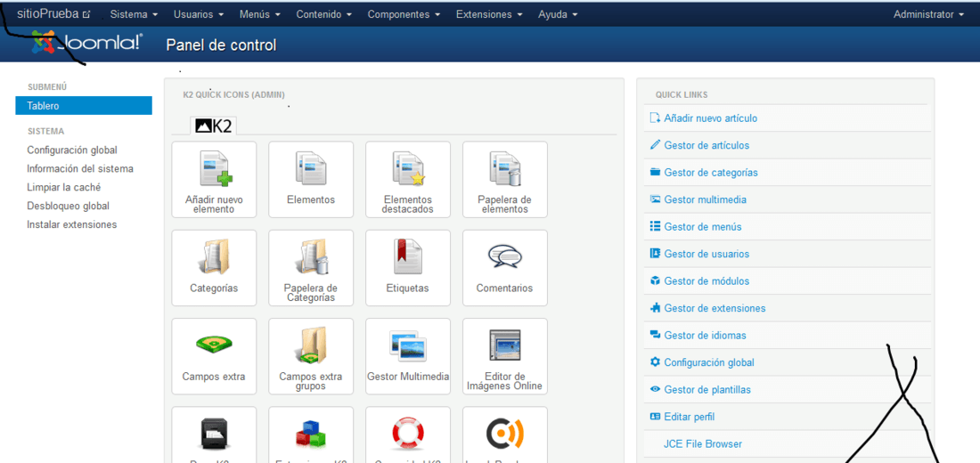
Task: Expand the Contenido dropdown menu
Action: [323, 13]
